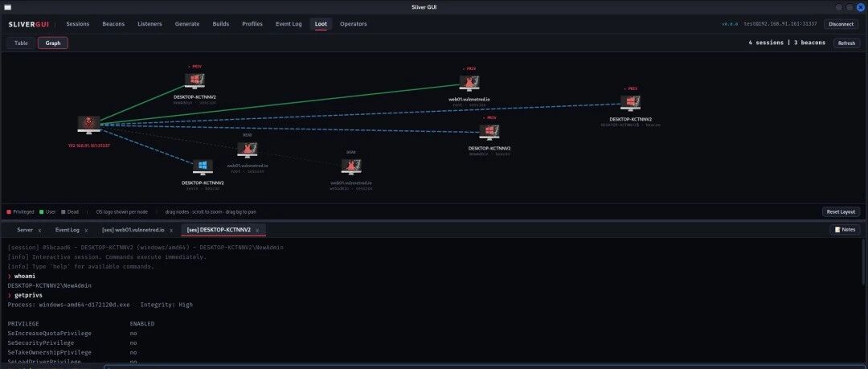Open the Loot page
The width and height of the screenshot is (868, 369).
pyautogui.click(x=321, y=24)
